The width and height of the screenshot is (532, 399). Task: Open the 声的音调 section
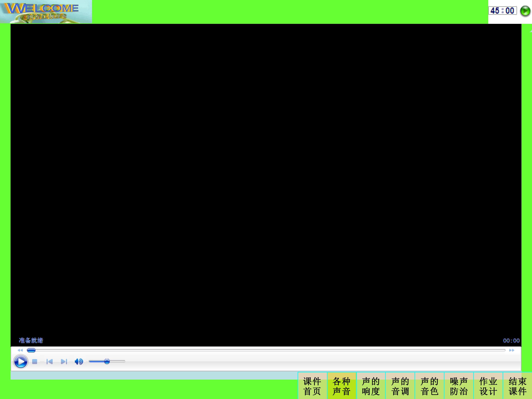pos(400,386)
